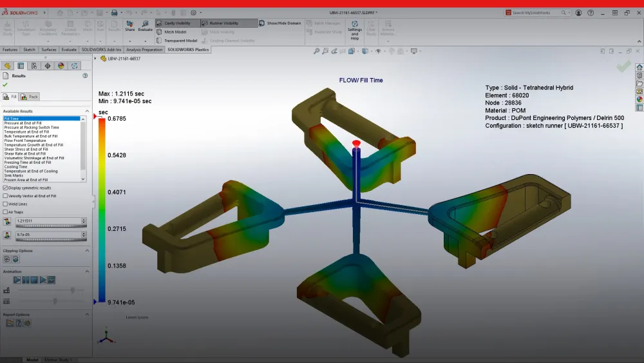This screenshot has height=363, width=644.
Task: Enable Air Traps checkbox
Action: coord(5,212)
